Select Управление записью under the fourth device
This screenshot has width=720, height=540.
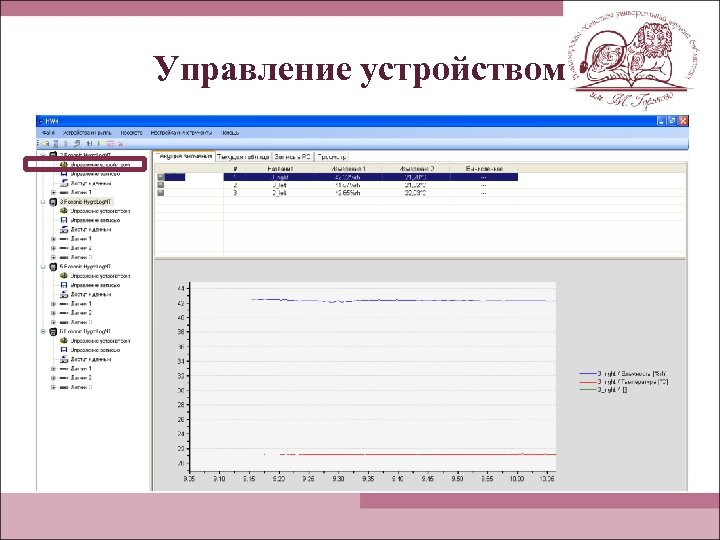(95, 350)
